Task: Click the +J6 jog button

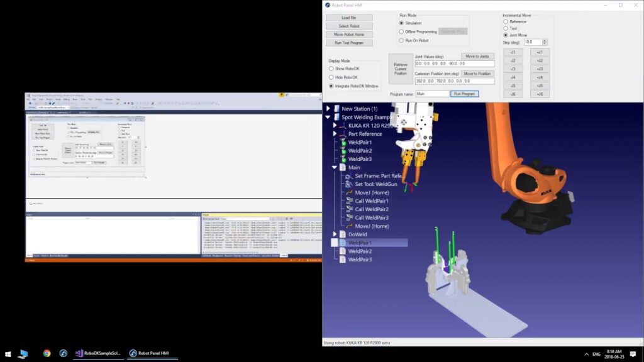Action: coord(540,94)
